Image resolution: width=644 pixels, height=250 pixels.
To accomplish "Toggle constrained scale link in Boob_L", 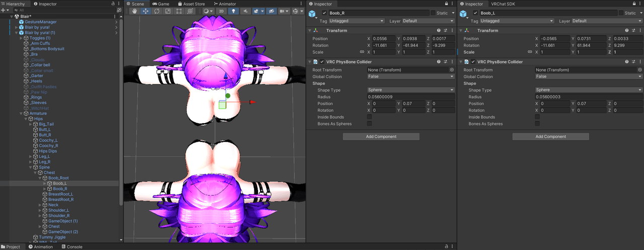I will click(x=530, y=52).
